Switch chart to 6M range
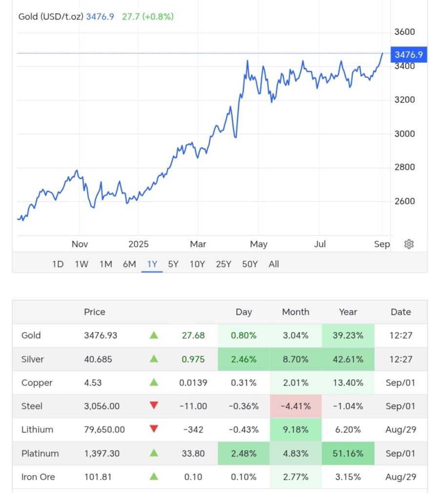This screenshot has height=493, width=448. point(129,264)
